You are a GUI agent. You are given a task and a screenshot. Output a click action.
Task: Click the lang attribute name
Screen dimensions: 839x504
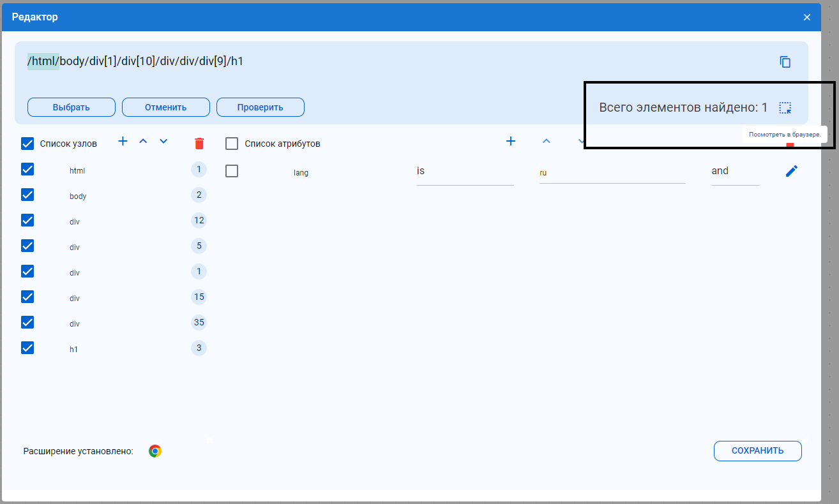click(x=301, y=173)
